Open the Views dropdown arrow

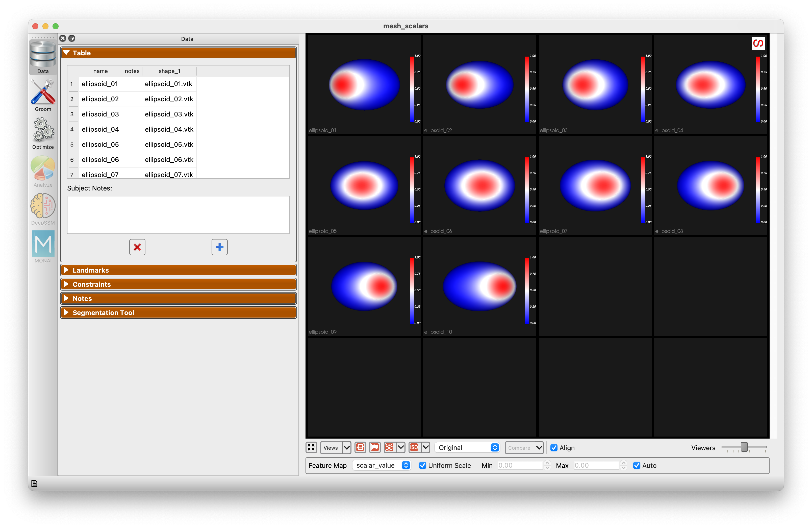pos(347,447)
